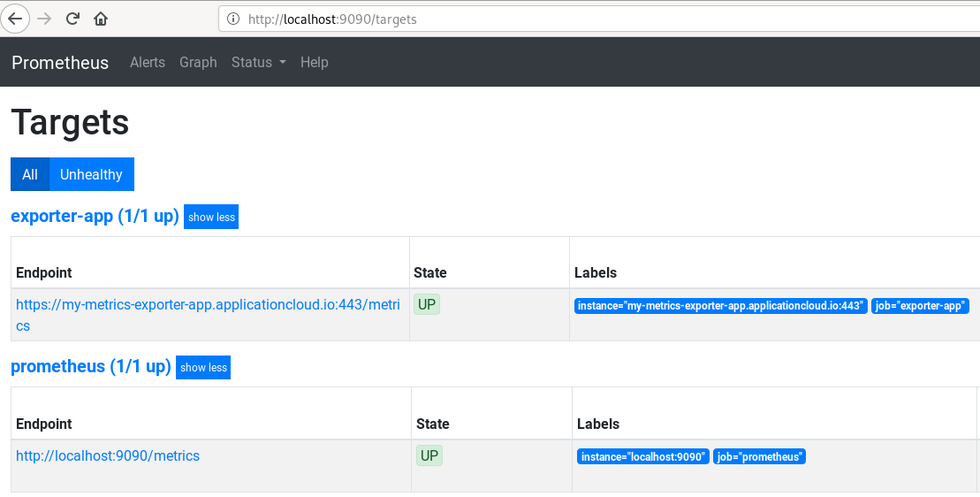Viewport: 980px width, 497px height.
Task: Open the Graph page in navbar
Action: point(198,63)
